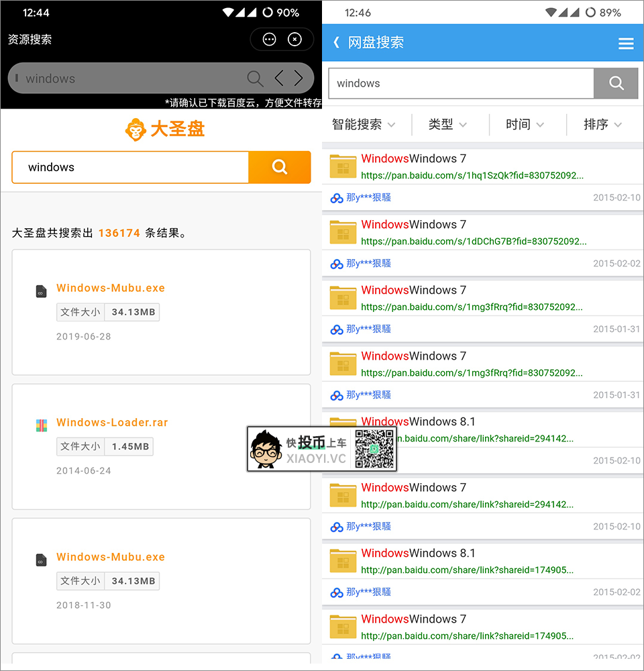Tap the back chevron next to 网盘搜索
Viewport: 644px width, 671px height.
coord(335,42)
